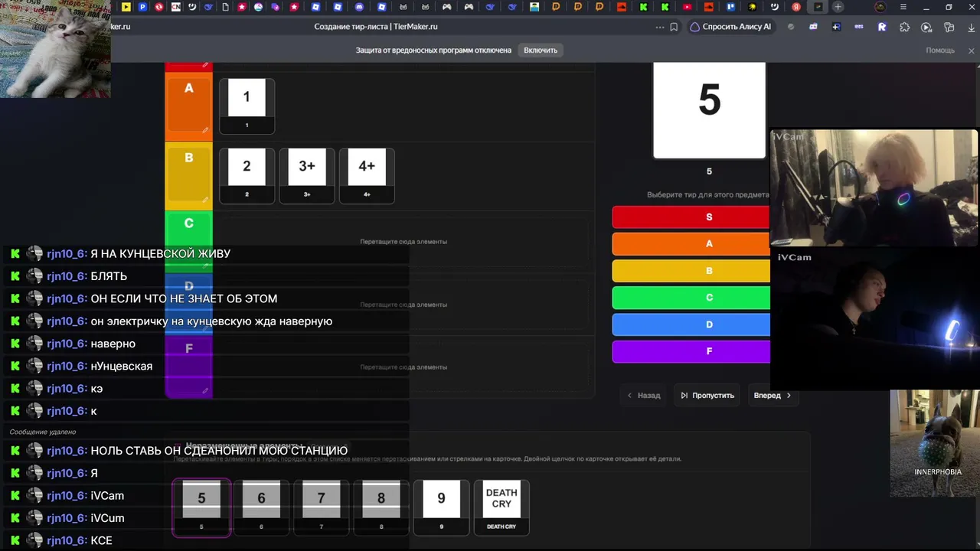
Task: Select unplaced card 5
Action: (x=201, y=507)
